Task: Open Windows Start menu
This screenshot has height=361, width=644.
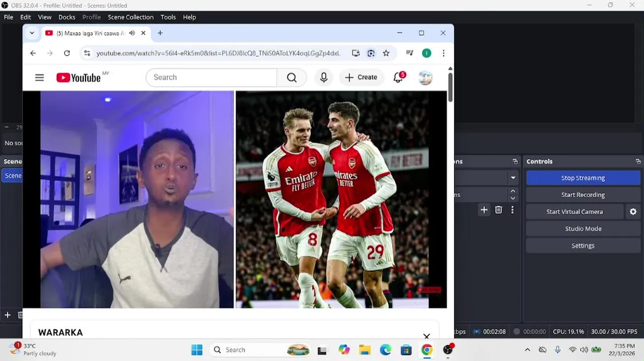Action: pos(197,350)
